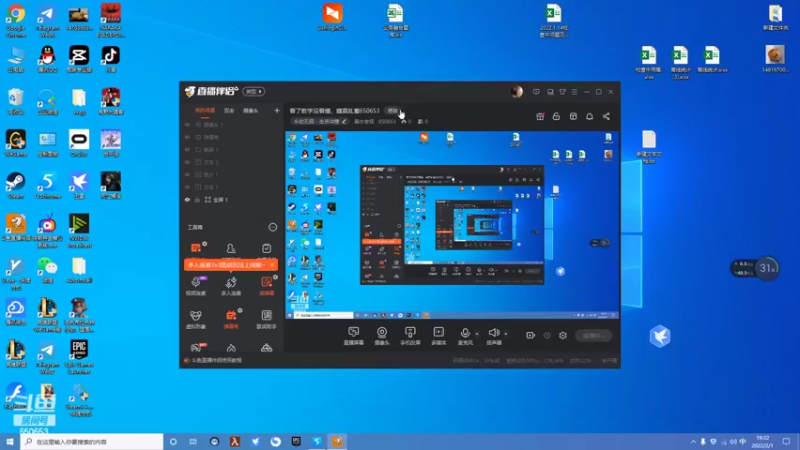Open Google Chrome desktop shortcut

(x=16, y=19)
